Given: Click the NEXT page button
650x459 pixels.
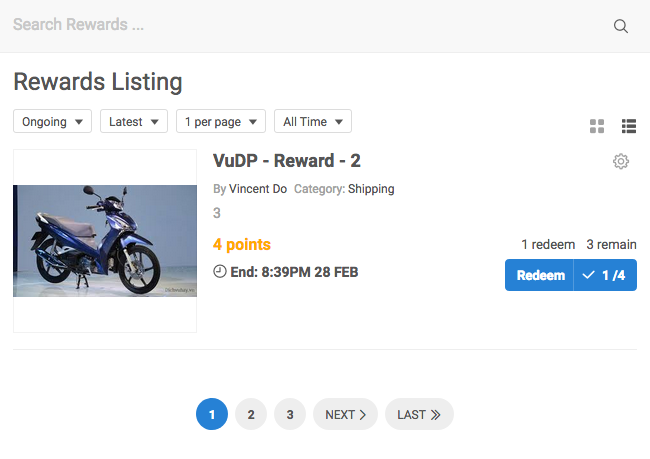Looking at the screenshot, I should (x=345, y=414).
